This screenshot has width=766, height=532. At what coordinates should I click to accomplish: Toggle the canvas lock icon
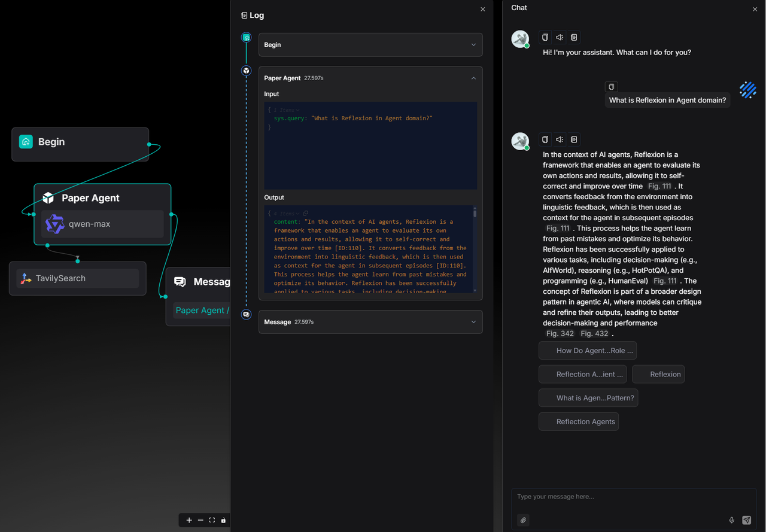point(223,520)
